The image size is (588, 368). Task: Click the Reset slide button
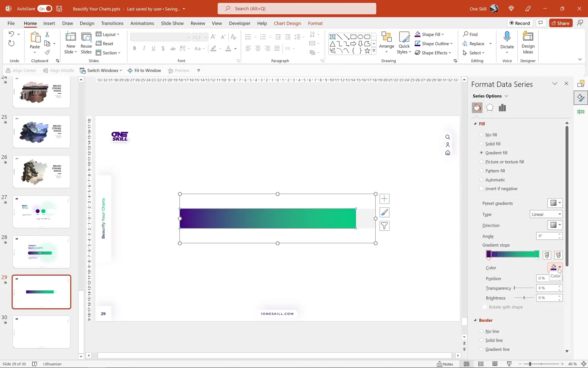click(104, 44)
